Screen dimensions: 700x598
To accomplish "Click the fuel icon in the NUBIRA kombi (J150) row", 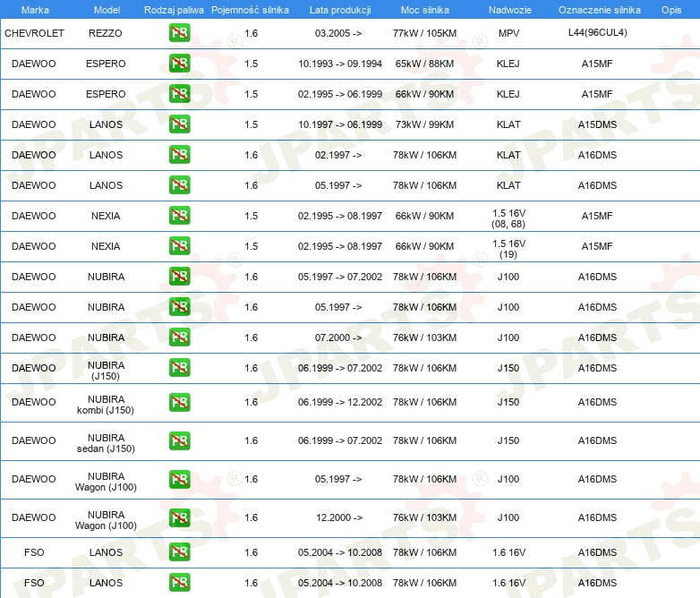I will [x=179, y=402].
